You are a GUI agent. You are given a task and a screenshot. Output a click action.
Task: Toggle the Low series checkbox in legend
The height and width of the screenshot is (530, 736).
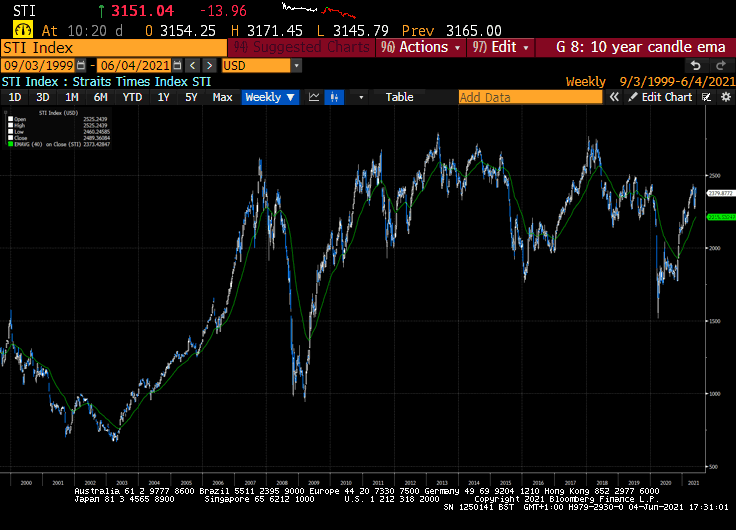pyautogui.click(x=10, y=132)
